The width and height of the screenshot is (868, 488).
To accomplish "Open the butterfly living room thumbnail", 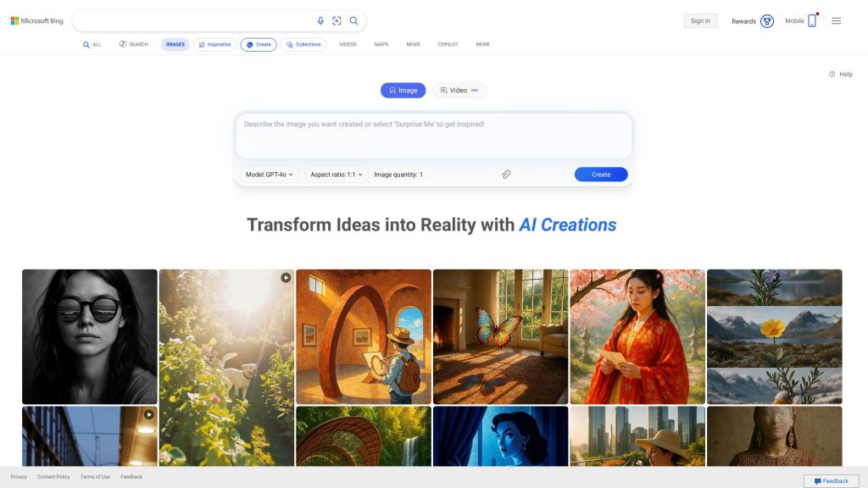I will pos(500,336).
